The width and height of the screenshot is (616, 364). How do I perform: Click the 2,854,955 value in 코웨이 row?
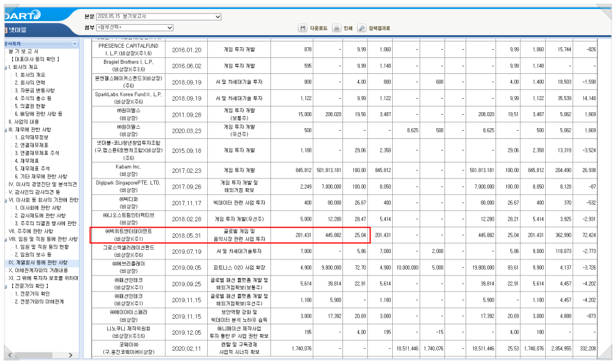pyautogui.click(x=559, y=348)
